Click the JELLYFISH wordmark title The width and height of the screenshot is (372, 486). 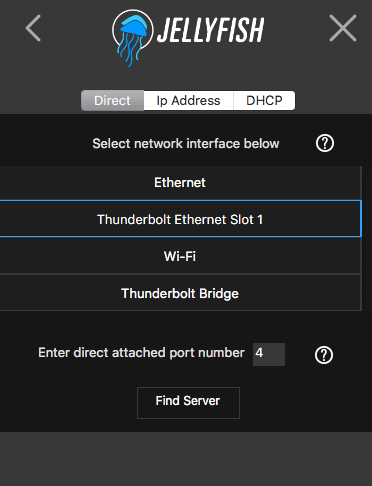[x=210, y=30]
